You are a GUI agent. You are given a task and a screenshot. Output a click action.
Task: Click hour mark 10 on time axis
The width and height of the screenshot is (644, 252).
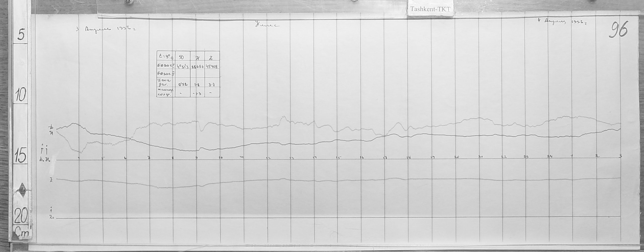tap(221, 157)
